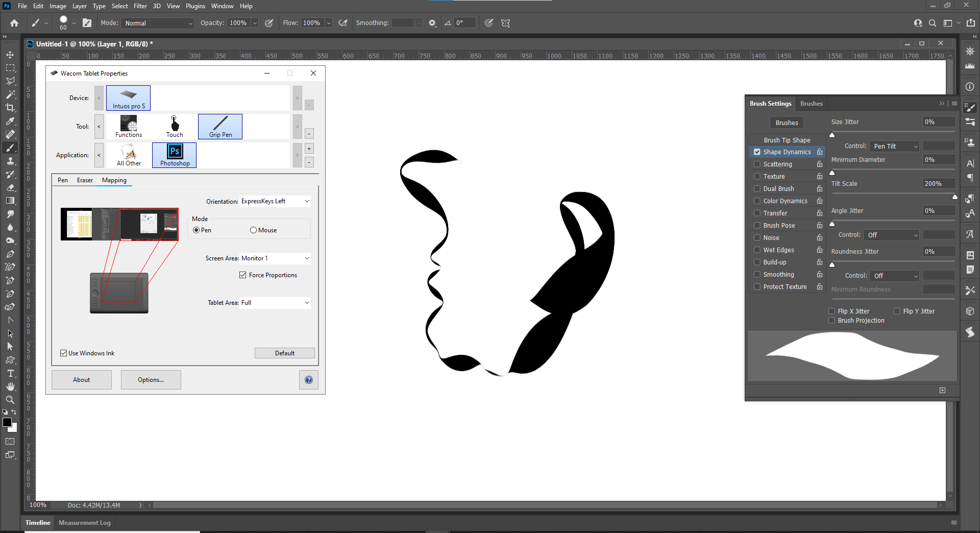Select the Zoom tool

(10, 400)
